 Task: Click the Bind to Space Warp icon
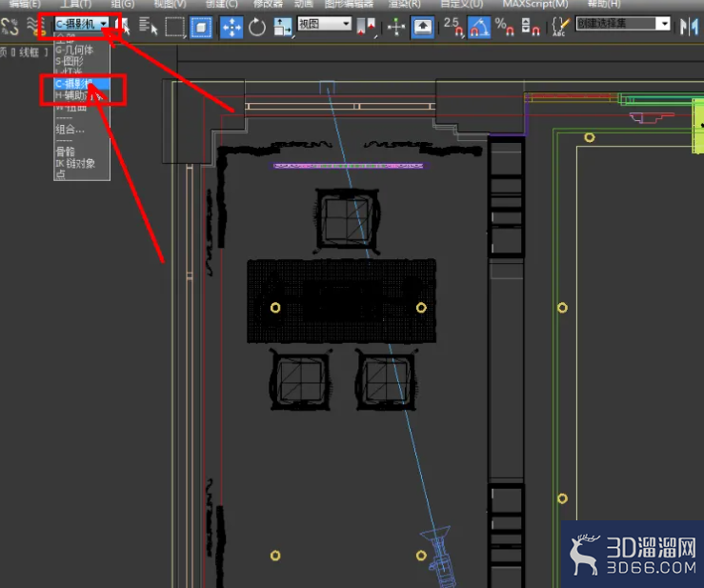[x=35, y=26]
